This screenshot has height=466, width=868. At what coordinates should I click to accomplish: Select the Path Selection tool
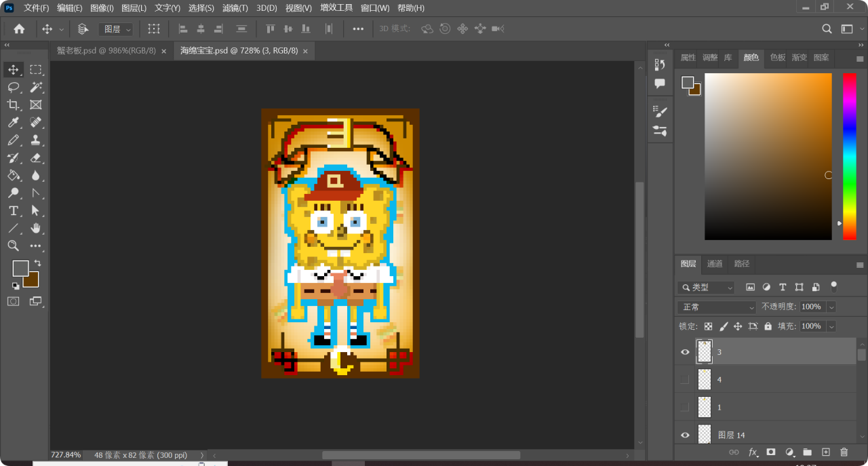click(x=36, y=210)
